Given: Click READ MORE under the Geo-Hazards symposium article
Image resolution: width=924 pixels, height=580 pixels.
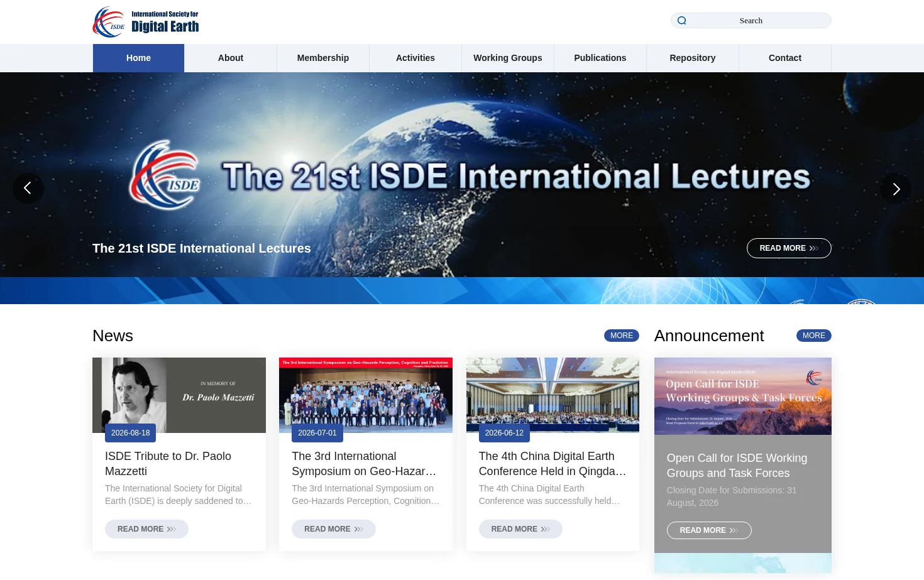Looking at the screenshot, I should (334, 529).
